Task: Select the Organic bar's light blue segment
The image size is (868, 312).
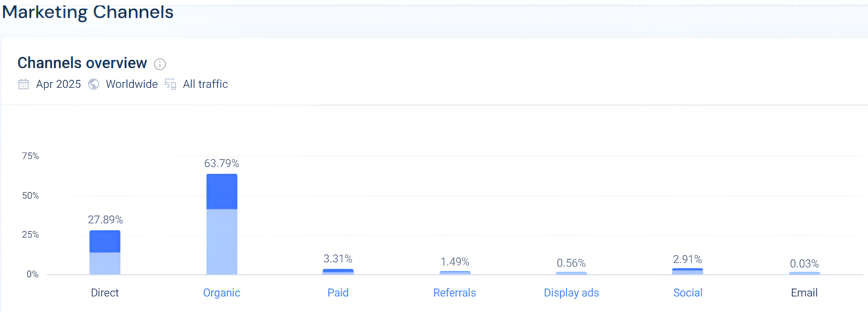Action: [x=222, y=242]
